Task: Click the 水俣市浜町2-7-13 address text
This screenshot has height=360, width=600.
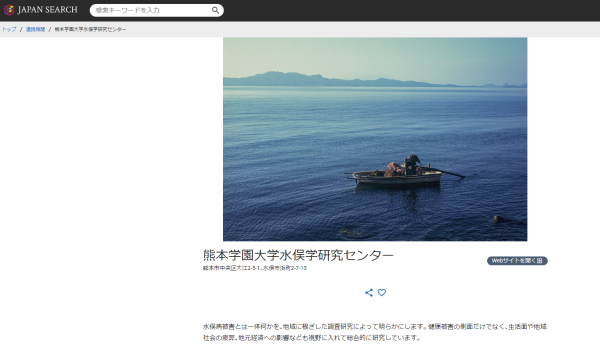Action: 285,268
